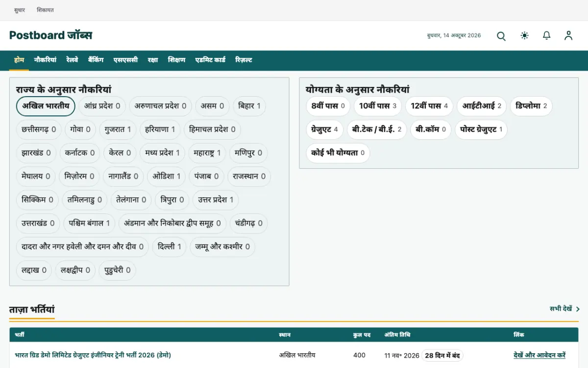Go to the नौकरियां navigation tab
This screenshot has height=368, width=588.
45,60
